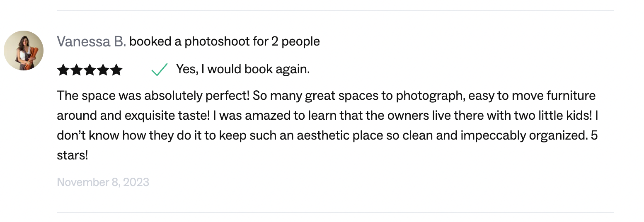The image size is (644, 222).
Task: Open Vanessa B.'s profile photo
Action: (24, 51)
